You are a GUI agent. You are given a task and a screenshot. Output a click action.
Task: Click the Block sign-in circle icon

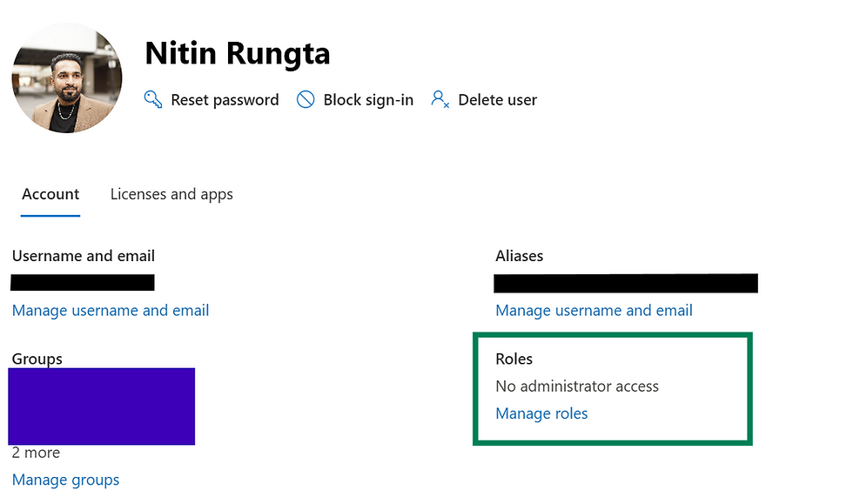tap(306, 99)
